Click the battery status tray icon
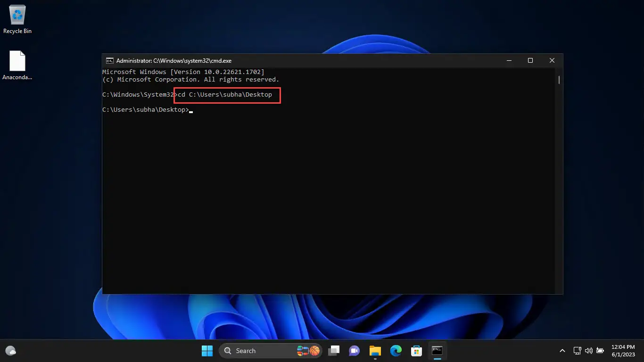This screenshot has width=644, height=362. click(600, 351)
